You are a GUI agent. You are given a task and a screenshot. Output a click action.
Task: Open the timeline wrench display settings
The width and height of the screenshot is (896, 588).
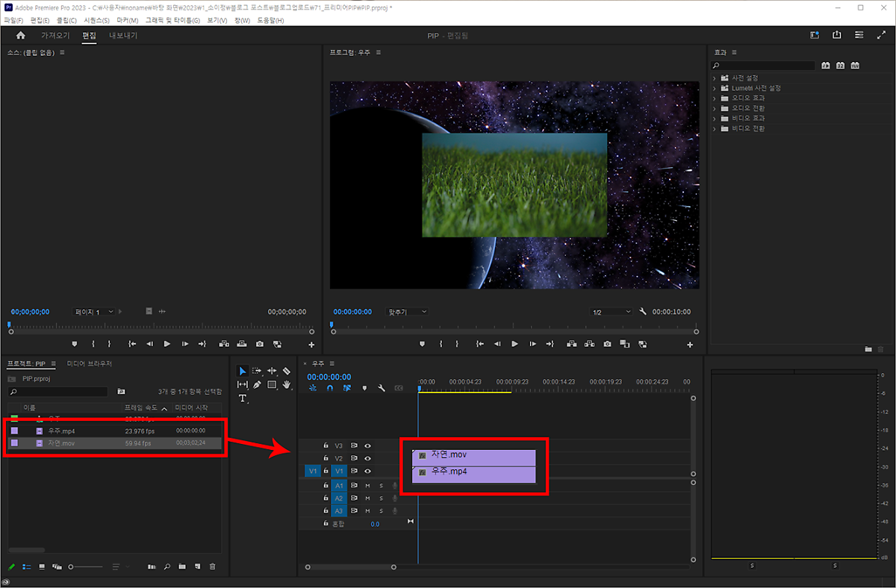(382, 388)
